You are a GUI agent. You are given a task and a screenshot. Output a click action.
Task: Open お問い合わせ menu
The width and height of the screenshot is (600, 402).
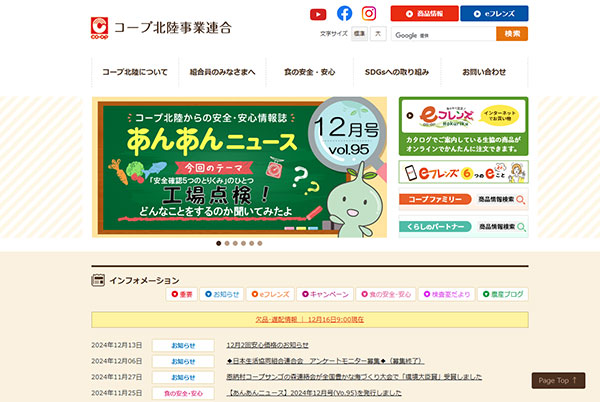pos(484,72)
